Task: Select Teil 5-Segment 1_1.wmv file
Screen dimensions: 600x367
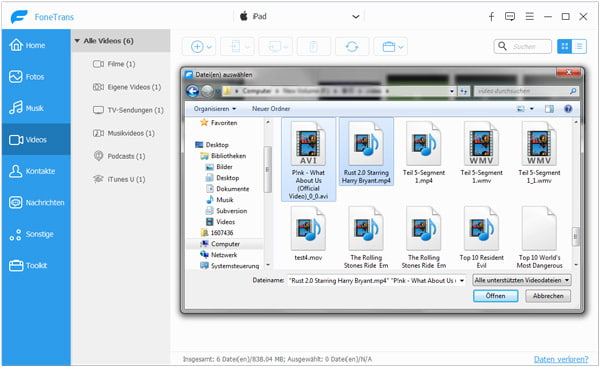Action: (539, 152)
